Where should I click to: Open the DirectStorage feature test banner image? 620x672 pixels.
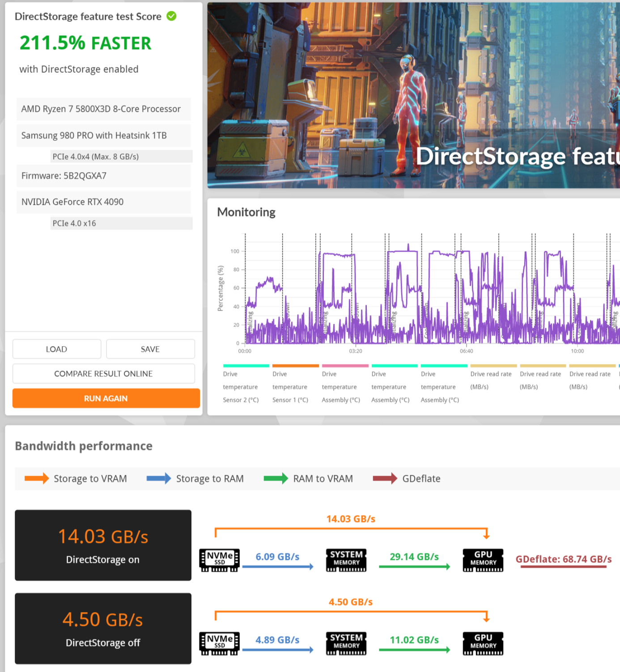(x=414, y=95)
